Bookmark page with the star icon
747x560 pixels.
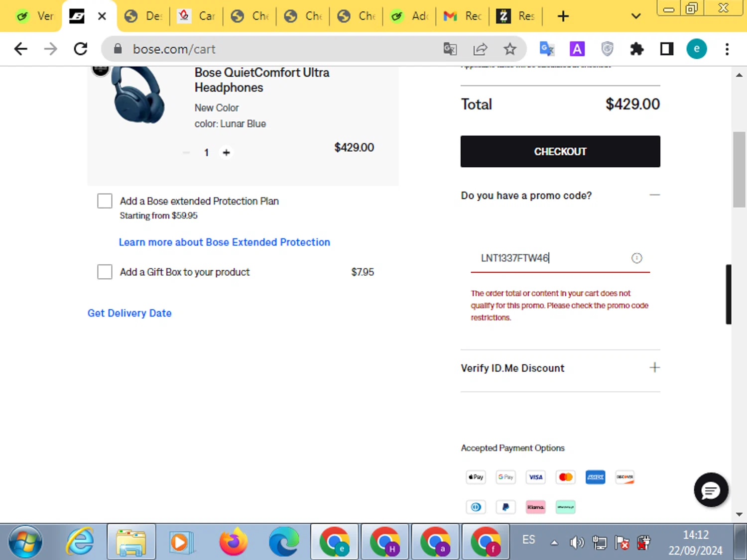click(509, 49)
